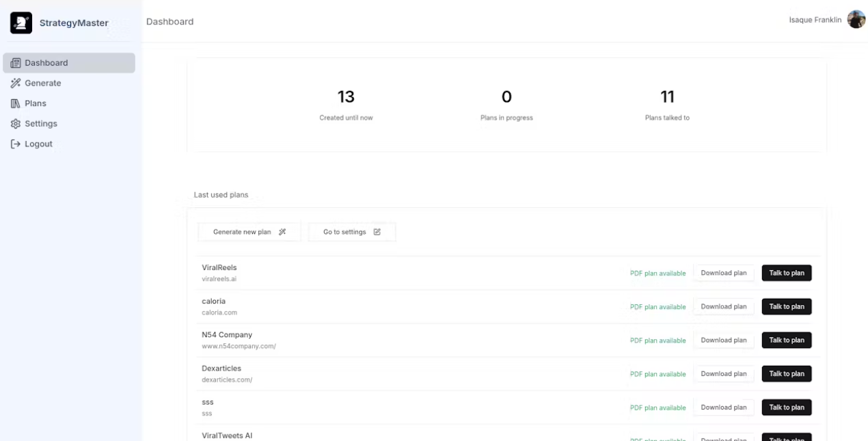
Task: Click the ViralReels plan name
Action: click(219, 267)
